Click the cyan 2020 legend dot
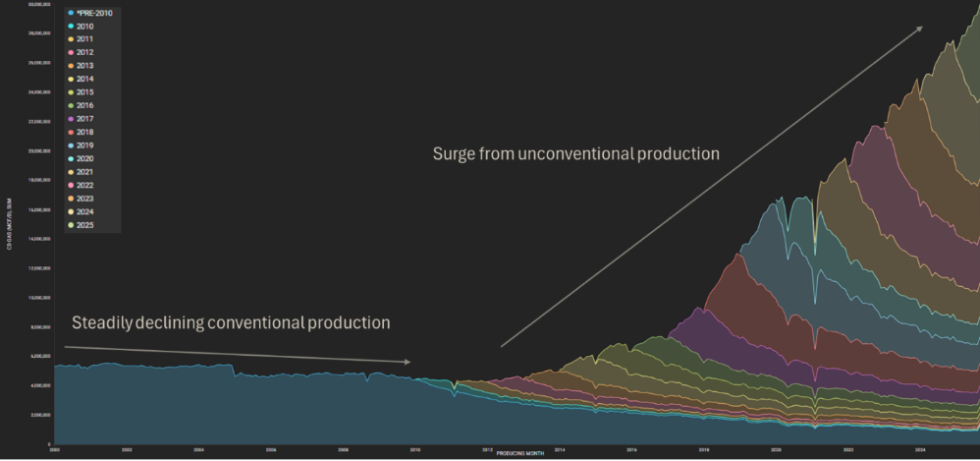This screenshot has height=461, width=980. 70,158
